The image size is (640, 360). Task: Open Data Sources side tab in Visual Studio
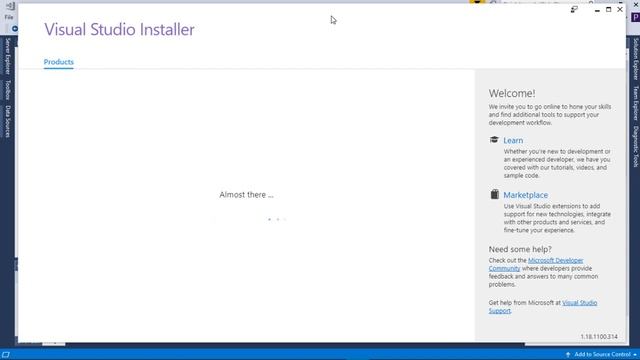point(8,121)
